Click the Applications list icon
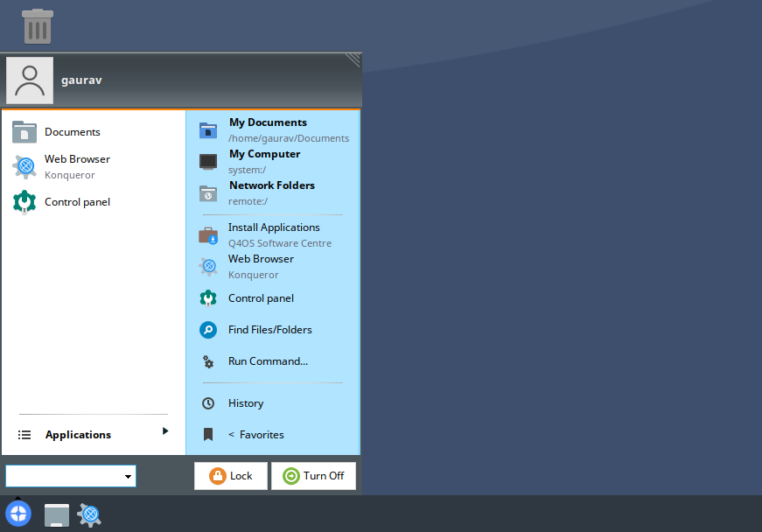Image resolution: width=762 pixels, height=532 pixels. tap(24, 435)
